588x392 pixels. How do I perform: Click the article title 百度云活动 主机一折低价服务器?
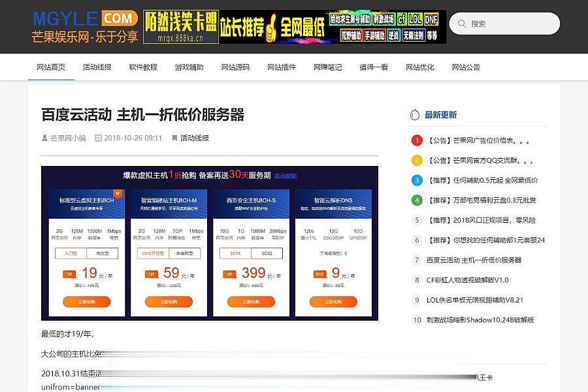point(143,115)
